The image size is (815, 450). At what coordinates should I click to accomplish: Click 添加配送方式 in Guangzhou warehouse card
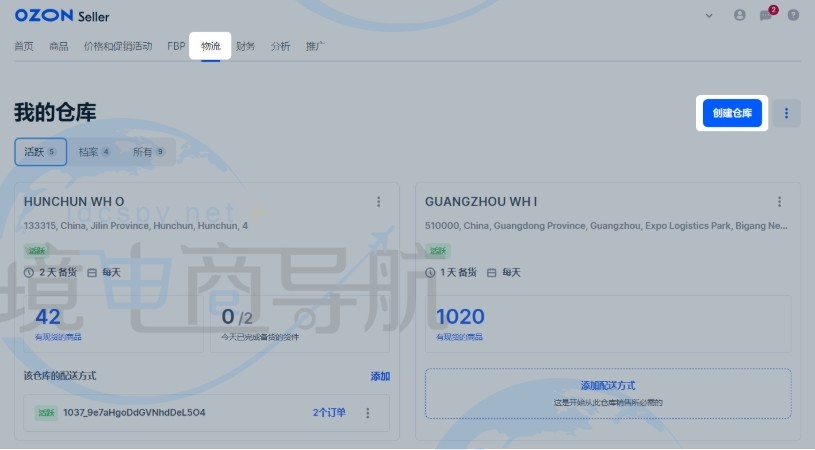[608, 386]
